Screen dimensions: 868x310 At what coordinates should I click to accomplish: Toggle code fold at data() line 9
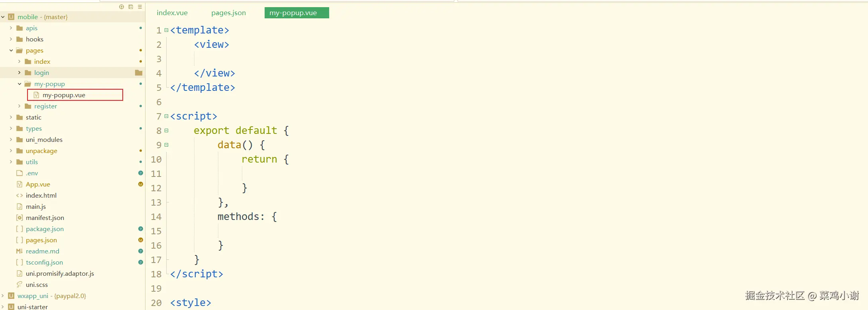(x=167, y=145)
